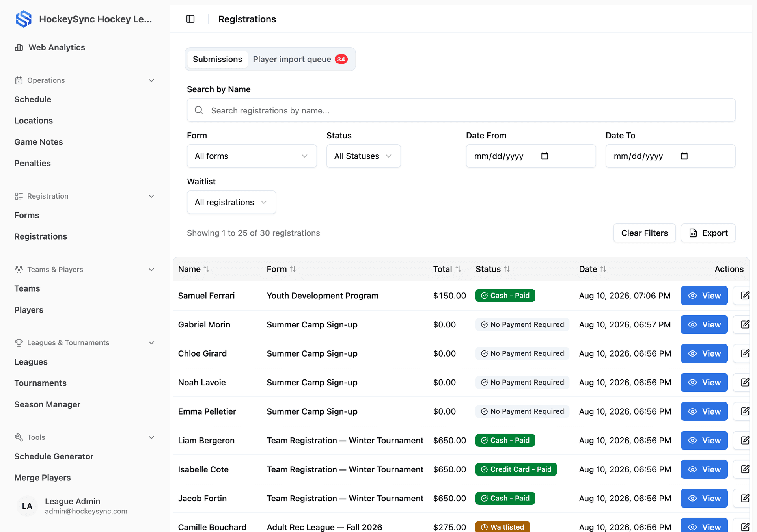Open Tournaments in sidebar
This screenshot has width=757, height=532.
coord(40,383)
